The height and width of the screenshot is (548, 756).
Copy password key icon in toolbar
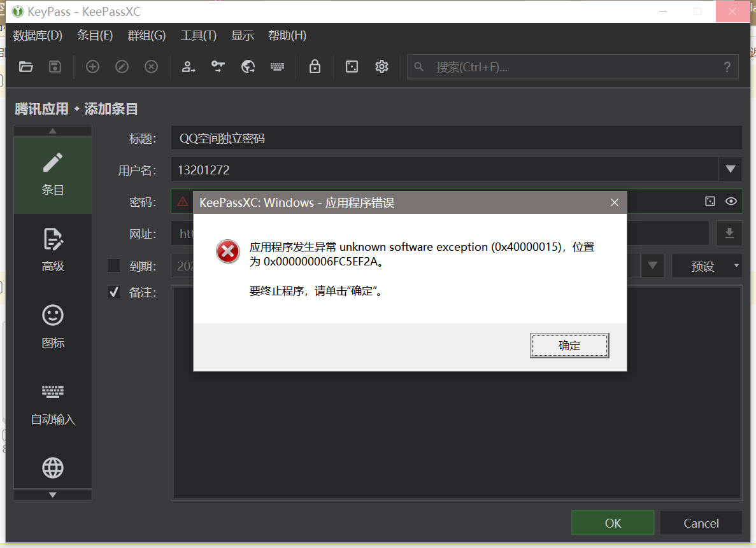pyautogui.click(x=218, y=67)
